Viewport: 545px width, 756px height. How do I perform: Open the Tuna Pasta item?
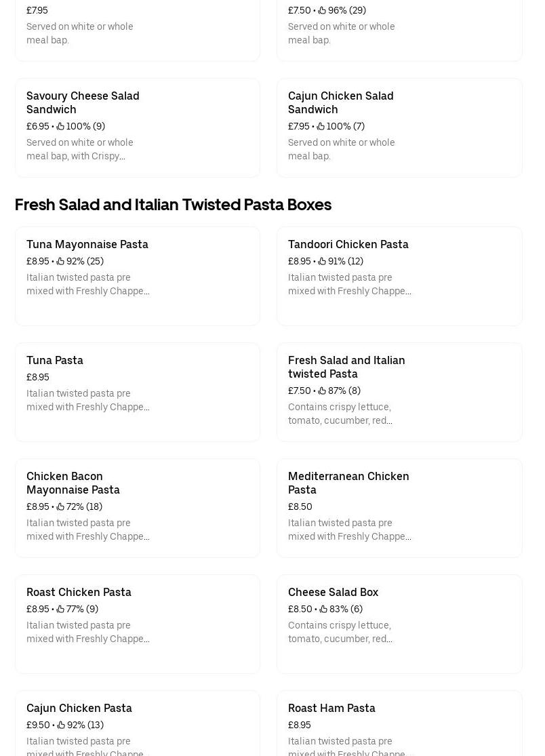tap(137, 392)
